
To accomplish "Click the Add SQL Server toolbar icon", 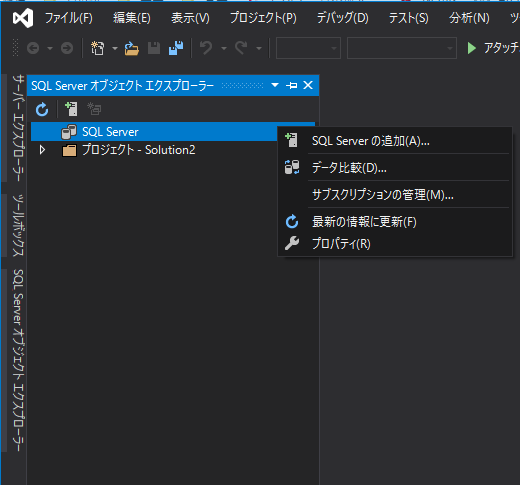I will pos(71,109).
